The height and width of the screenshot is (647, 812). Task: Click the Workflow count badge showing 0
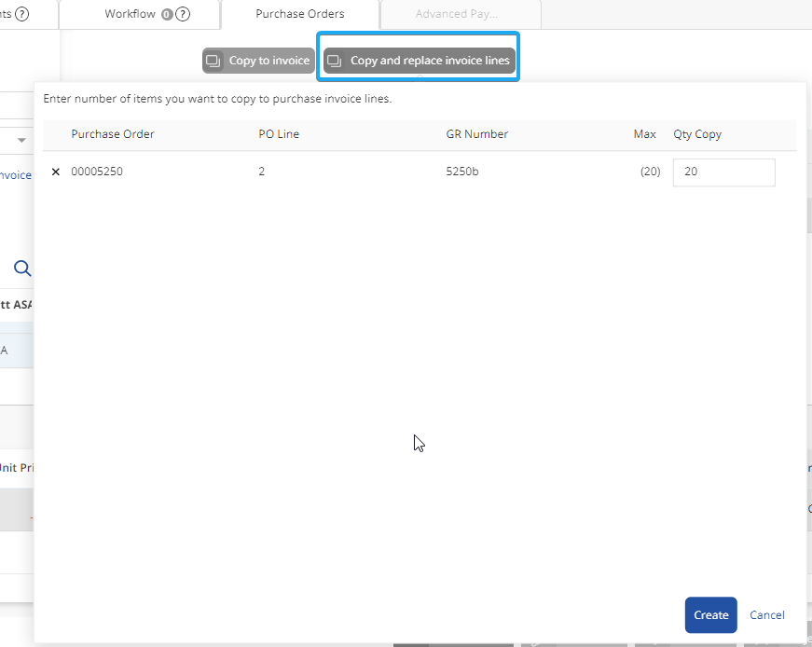pyautogui.click(x=167, y=14)
